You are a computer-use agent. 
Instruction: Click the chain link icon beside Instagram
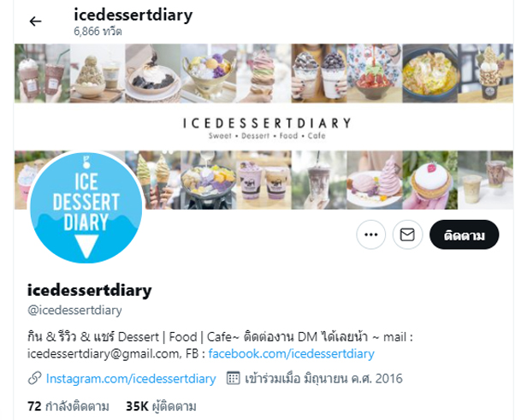pyautogui.click(x=34, y=378)
